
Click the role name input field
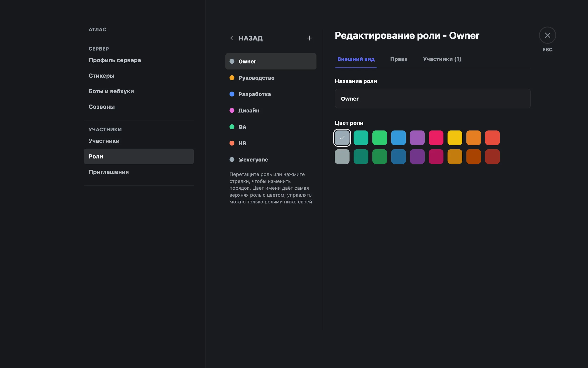click(433, 99)
